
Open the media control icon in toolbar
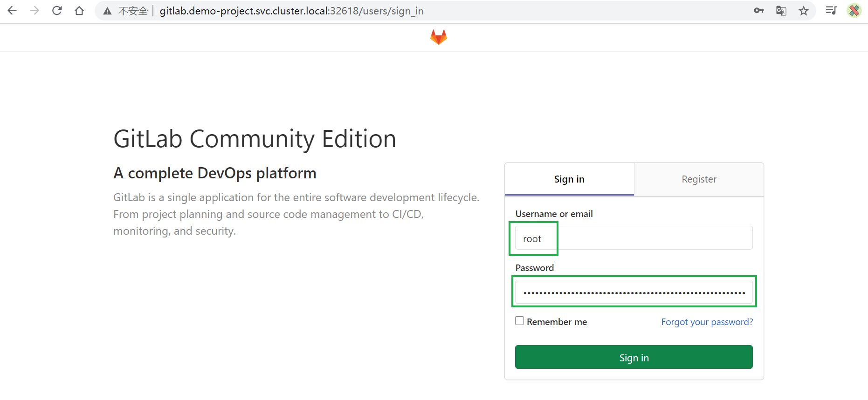pos(831,11)
